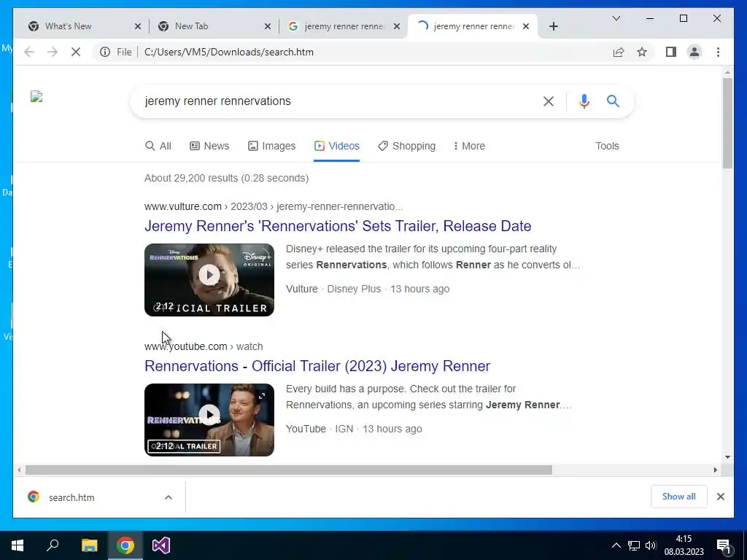747x560 pixels.
Task: Expand search.htm download options chevron
Action: [169, 497]
